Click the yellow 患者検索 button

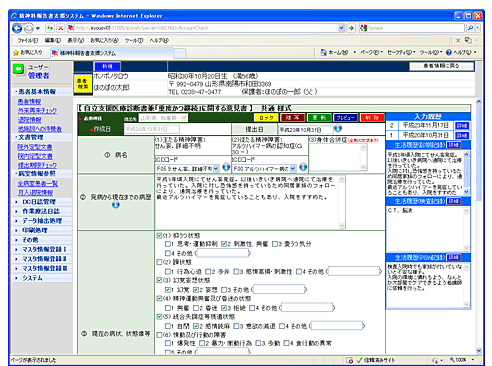coord(83,84)
